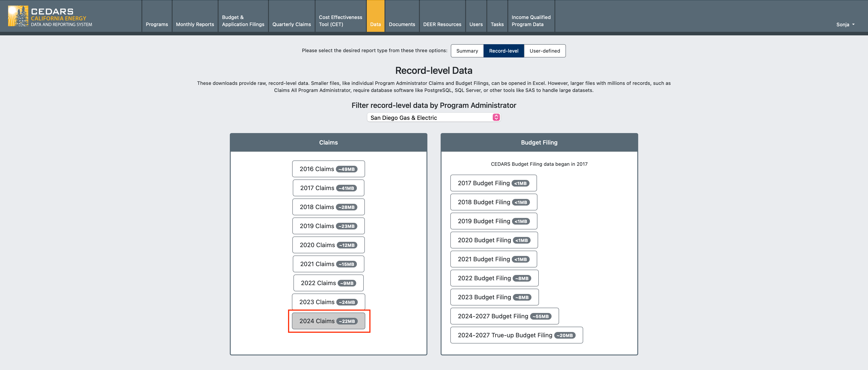Download 2016 Claims data file
This screenshot has width=868, height=370.
[328, 169]
